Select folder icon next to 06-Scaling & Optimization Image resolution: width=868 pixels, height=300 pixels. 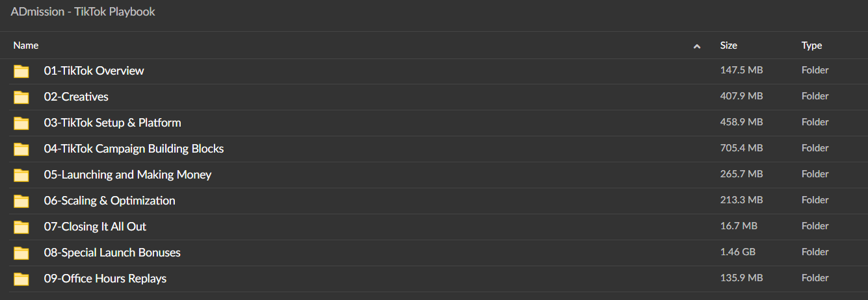point(21,201)
